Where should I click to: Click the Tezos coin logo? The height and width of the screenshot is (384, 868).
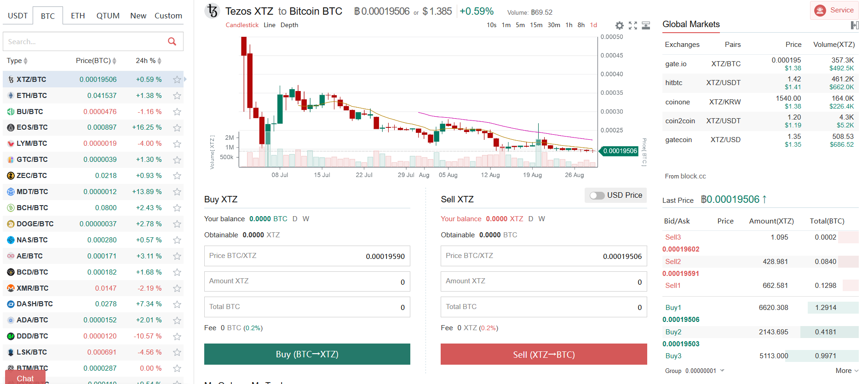(x=212, y=11)
